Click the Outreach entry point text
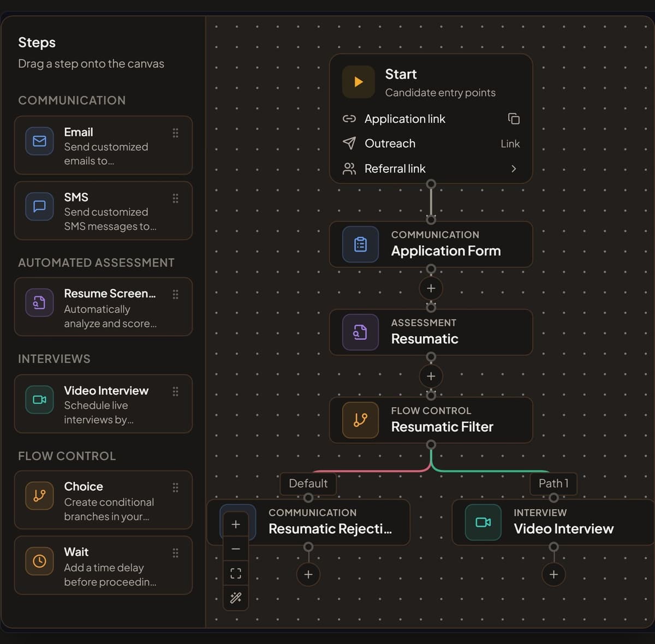Screen dimensions: 655x644 pos(390,144)
